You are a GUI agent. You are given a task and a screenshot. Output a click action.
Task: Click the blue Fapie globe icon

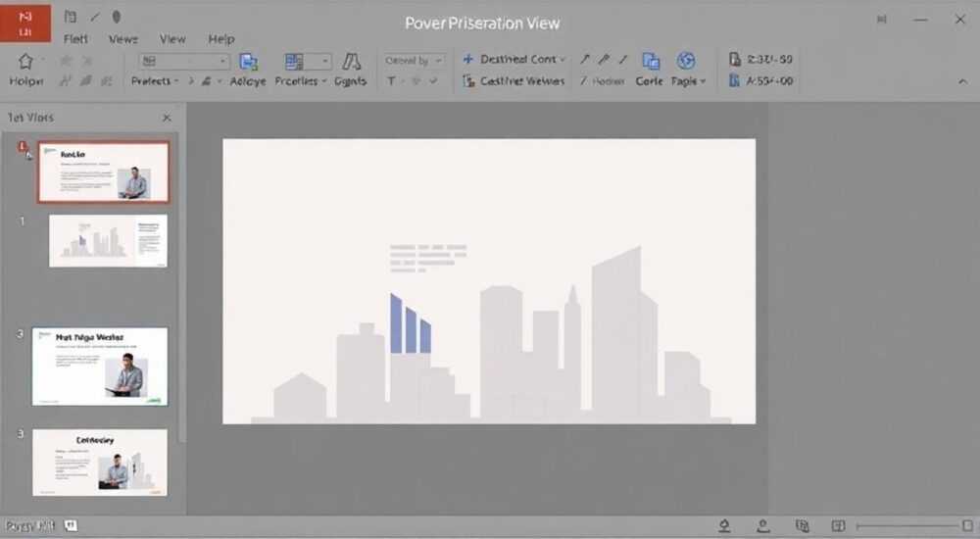click(x=686, y=61)
